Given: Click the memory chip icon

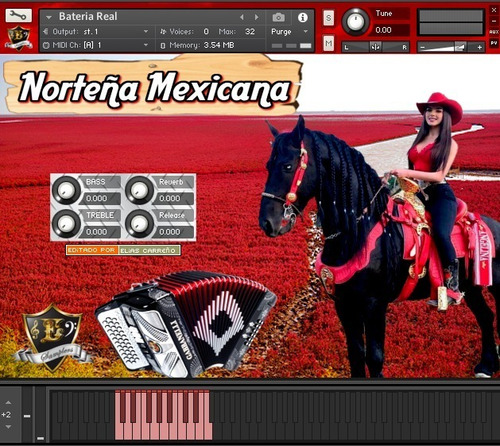Looking at the screenshot, I should coord(163,45).
